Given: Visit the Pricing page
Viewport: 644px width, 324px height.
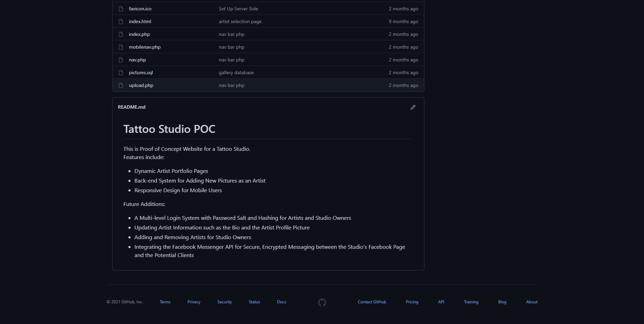Looking at the screenshot, I should 412,302.
